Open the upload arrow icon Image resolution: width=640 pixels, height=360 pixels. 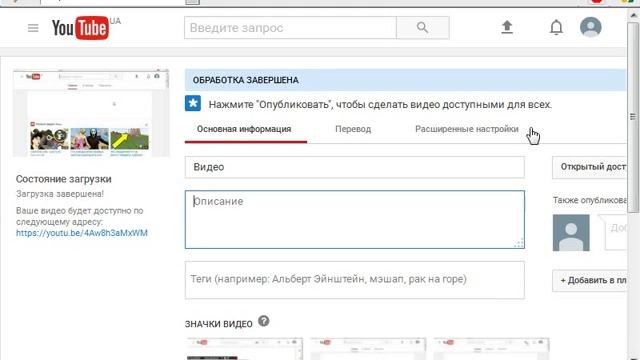[x=507, y=27]
